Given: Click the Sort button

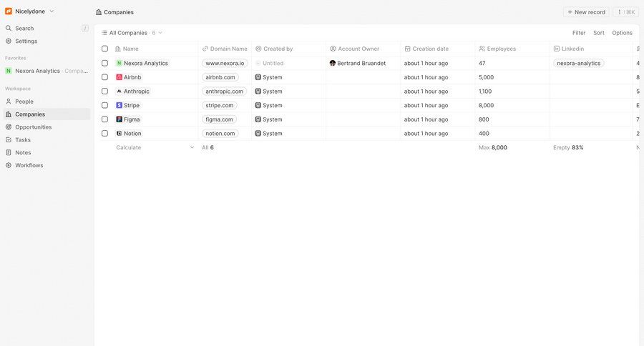Looking at the screenshot, I should pyautogui.click(x=598, y=33).
